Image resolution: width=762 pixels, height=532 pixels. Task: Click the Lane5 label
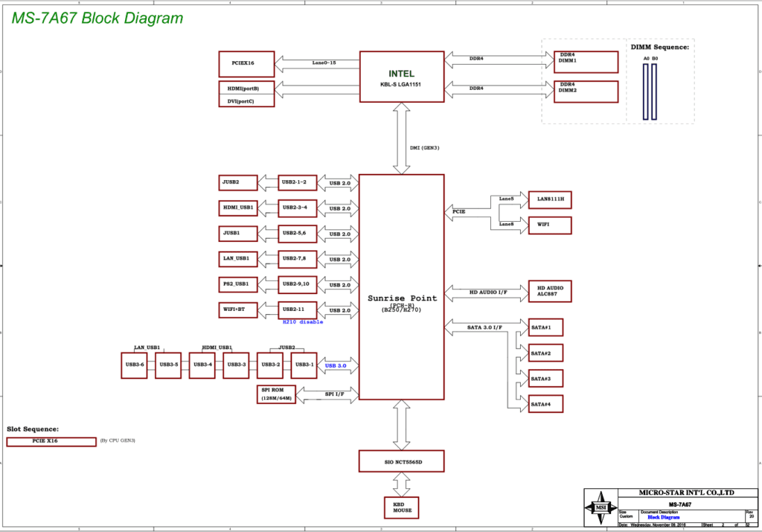click(x=506, y=199)
